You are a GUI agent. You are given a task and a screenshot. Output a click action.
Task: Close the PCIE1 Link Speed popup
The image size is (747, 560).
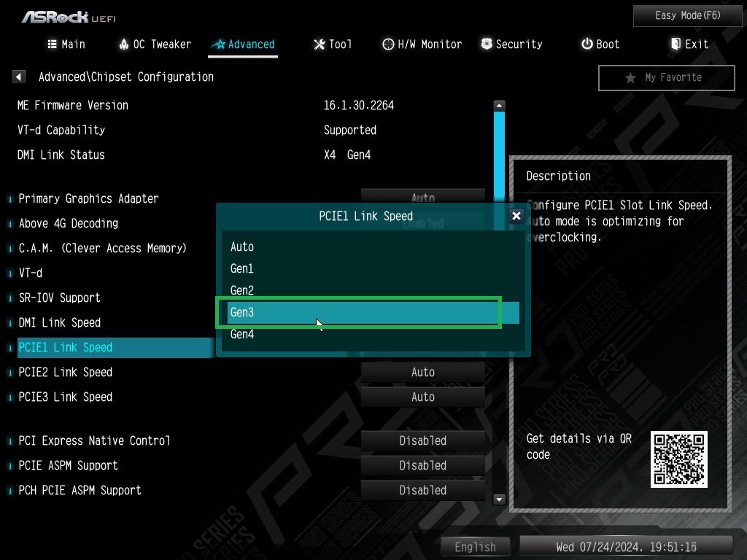(516, 216)
